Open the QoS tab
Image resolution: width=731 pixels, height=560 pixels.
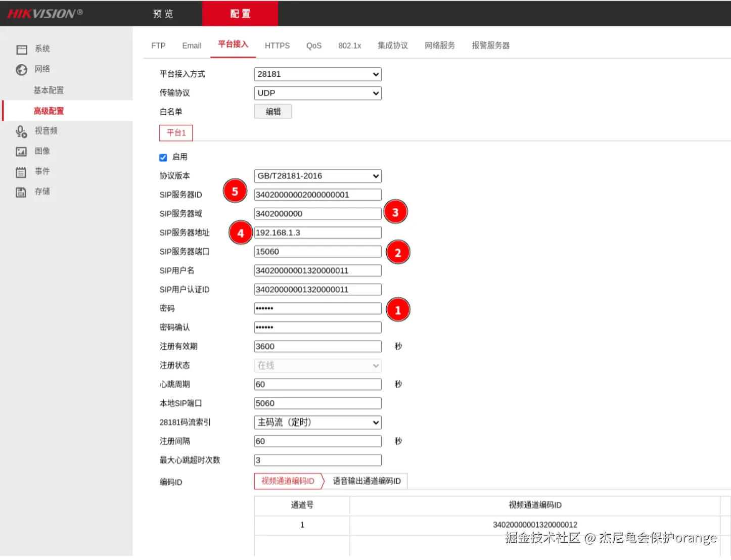[x=314, y=45]
